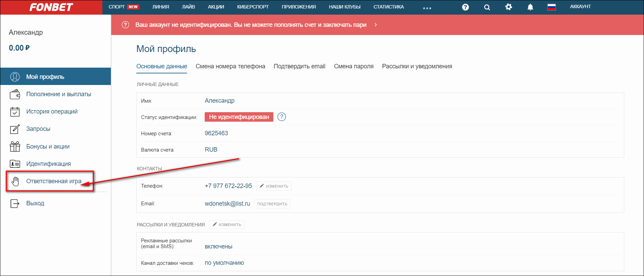
Task: Click the calendar icon for История операций
Action: (x=15, y=111)
